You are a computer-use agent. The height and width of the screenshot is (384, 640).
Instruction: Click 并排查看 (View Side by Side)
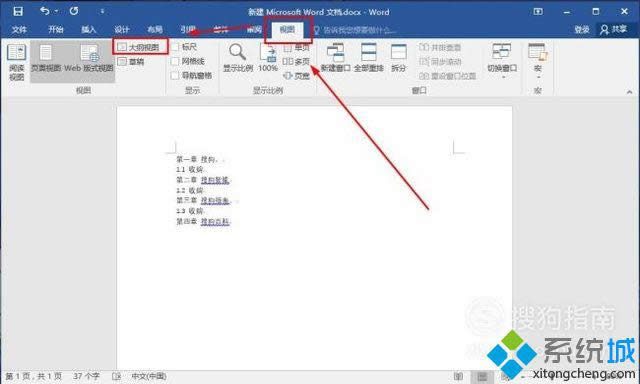[440, 47]
